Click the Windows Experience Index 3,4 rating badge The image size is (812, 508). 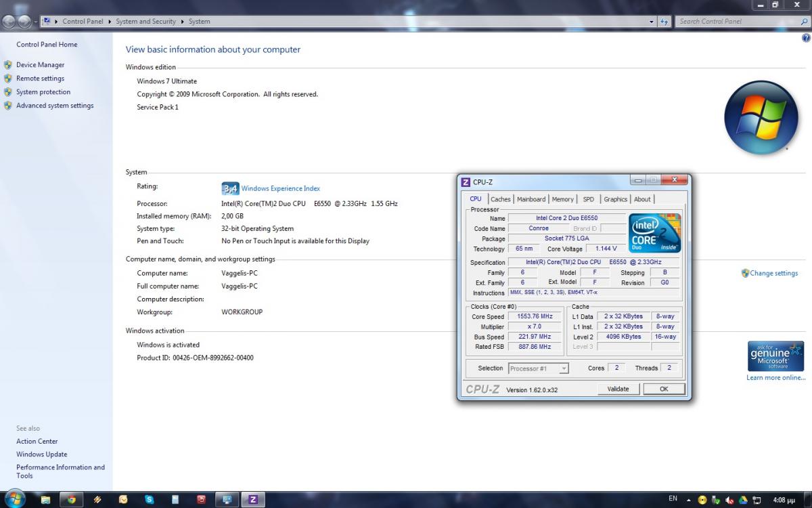click(230, 188)
